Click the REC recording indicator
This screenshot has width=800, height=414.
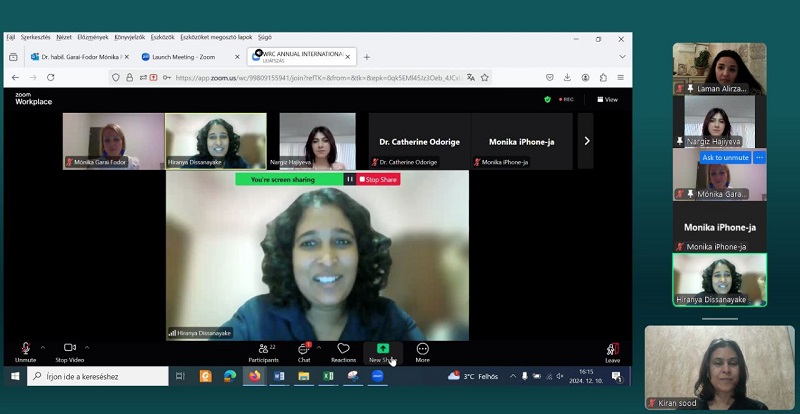click(x=566, y=100)
